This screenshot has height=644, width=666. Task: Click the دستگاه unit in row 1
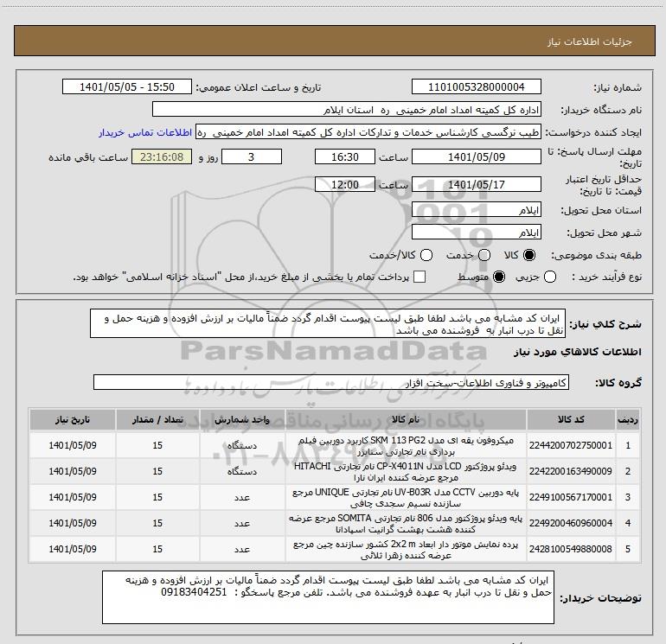(x=242, y=445)
